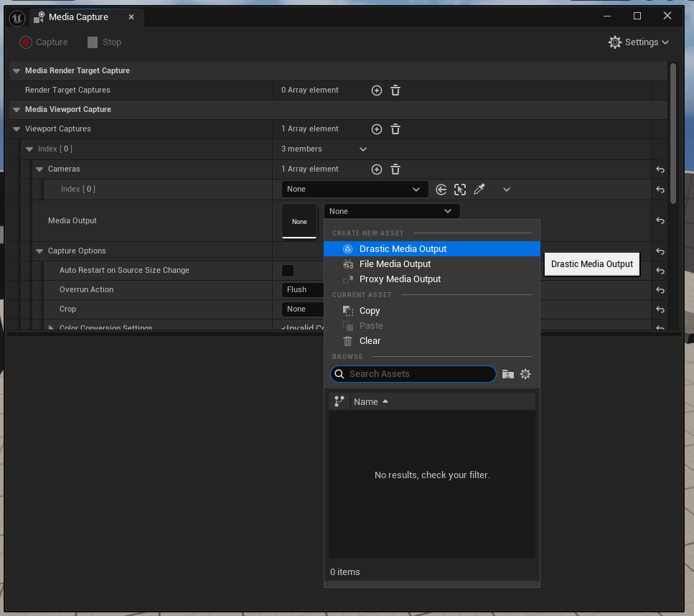Click the choose folder icon beside search
The image size is (694, 616).
507,374
